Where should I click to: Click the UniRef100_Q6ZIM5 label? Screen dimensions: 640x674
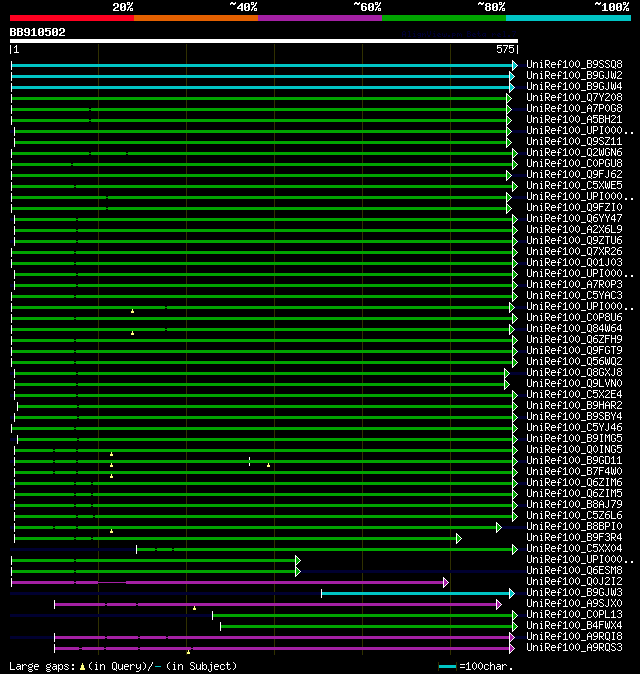574,494
